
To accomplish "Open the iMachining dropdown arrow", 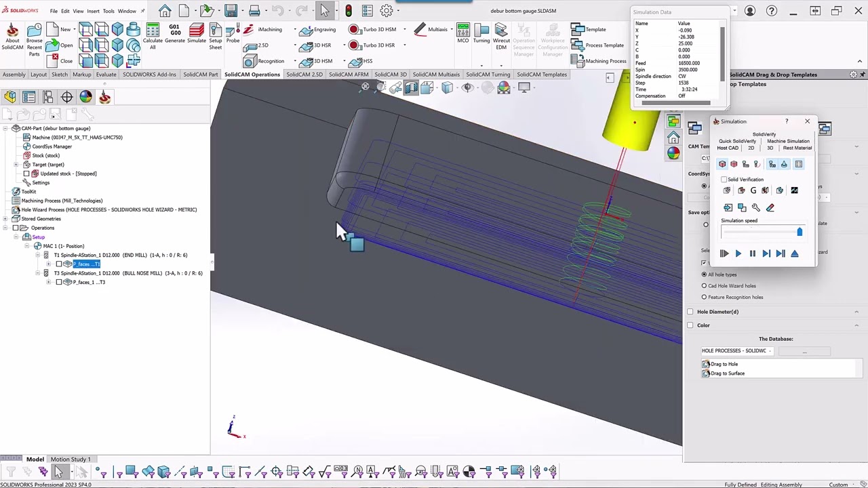I will [295, 30].
